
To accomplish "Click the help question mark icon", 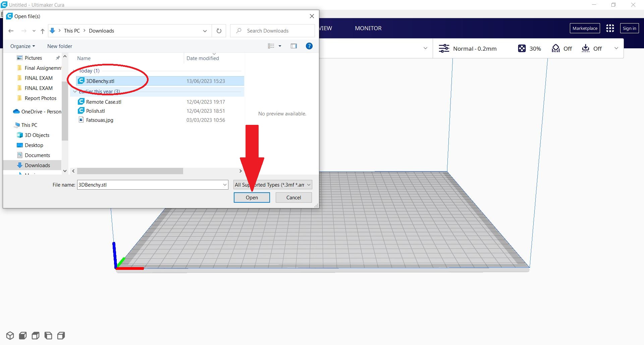I will coord(309,46).
